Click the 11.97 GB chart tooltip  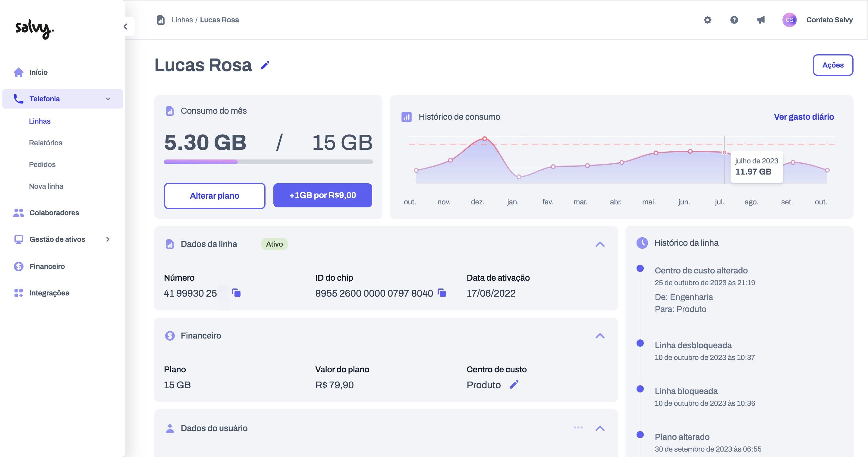click(756, 167)
